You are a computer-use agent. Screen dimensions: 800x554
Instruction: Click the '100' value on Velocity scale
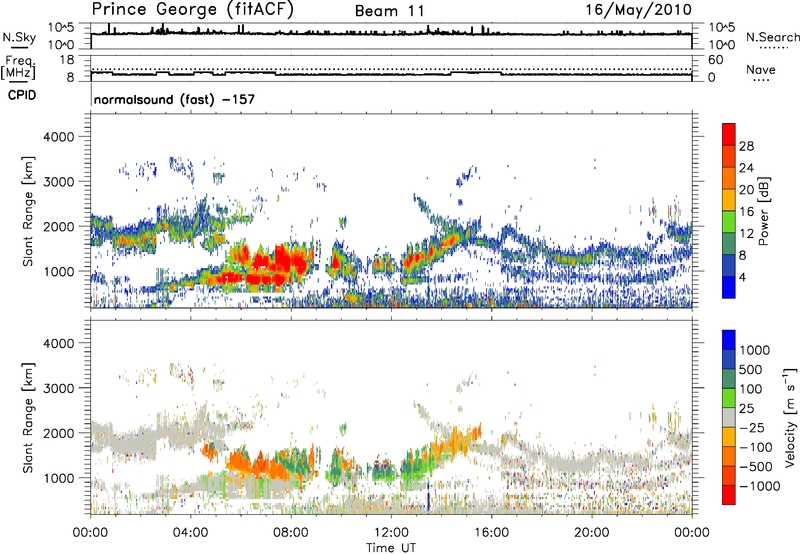pyautogui.click(x=751, y=389)
